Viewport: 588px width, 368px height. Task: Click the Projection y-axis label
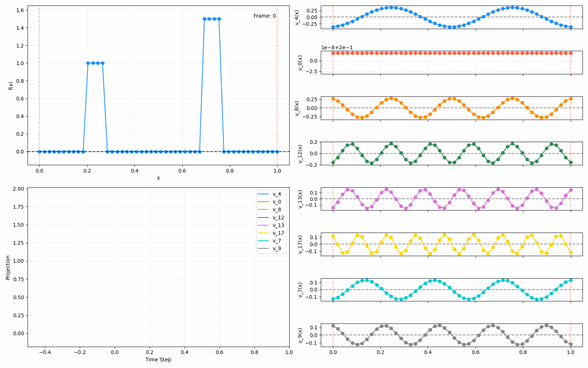[x=8, y=267]
